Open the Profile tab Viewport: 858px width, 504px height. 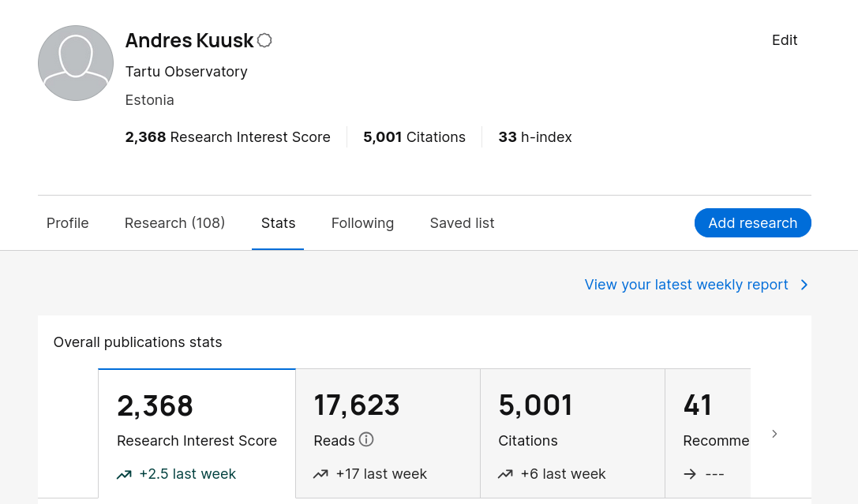point(68,223)
